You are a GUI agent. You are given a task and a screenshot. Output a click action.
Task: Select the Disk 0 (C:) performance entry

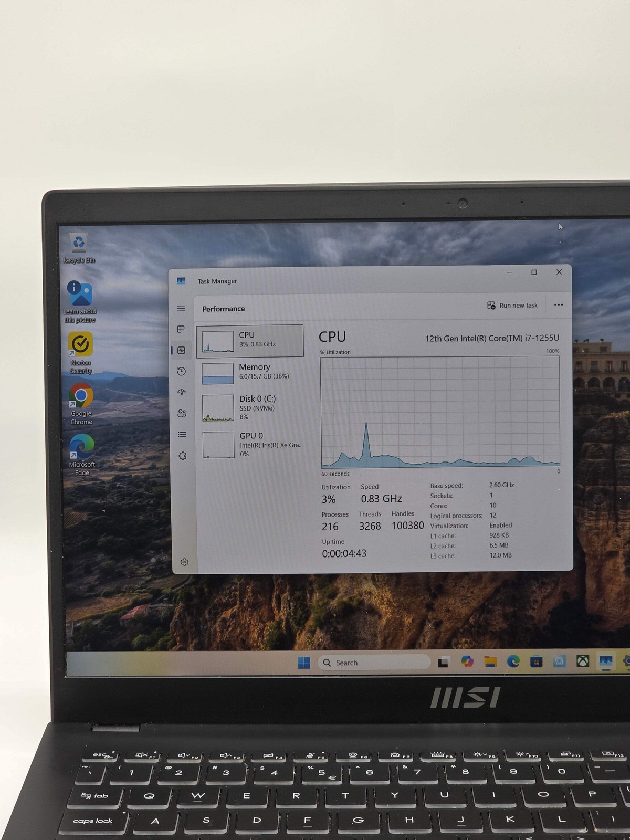pyautogui.click(x=251, y=407)
